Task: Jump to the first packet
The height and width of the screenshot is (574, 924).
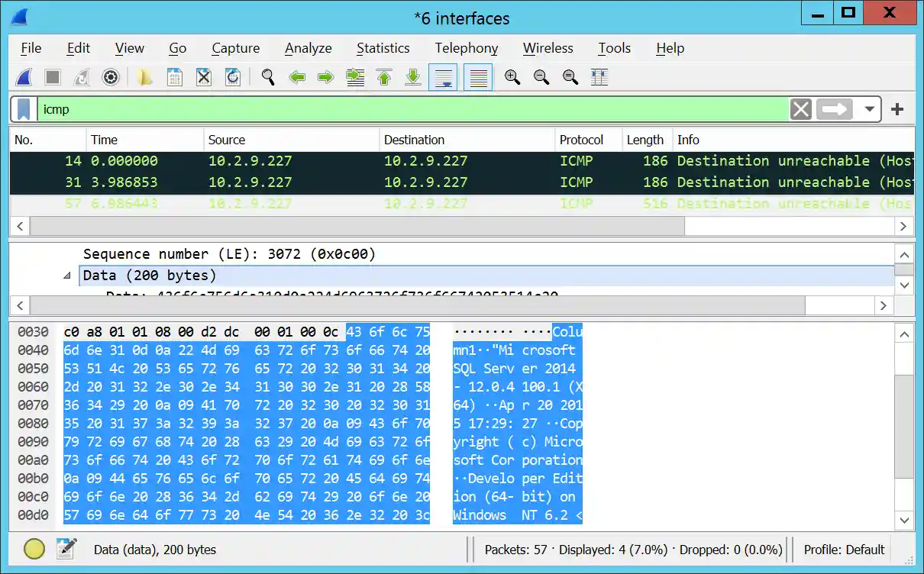Action: click(x=384, y=77)
